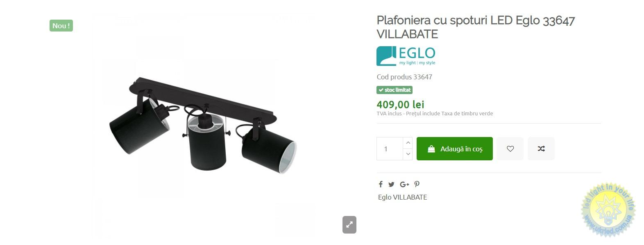Click the stoc limitat badge
644x245 pixels.
click(395, 90)
